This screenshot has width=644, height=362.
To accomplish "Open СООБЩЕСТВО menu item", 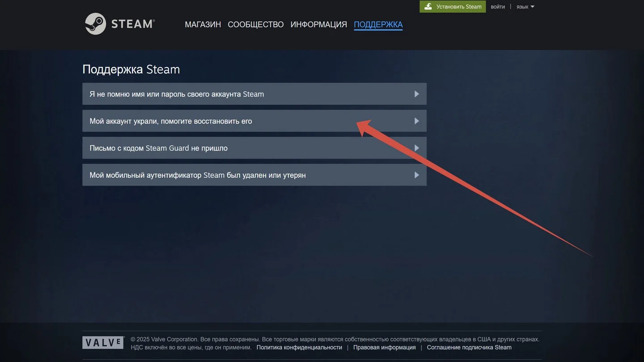I will tap(256, 25).
